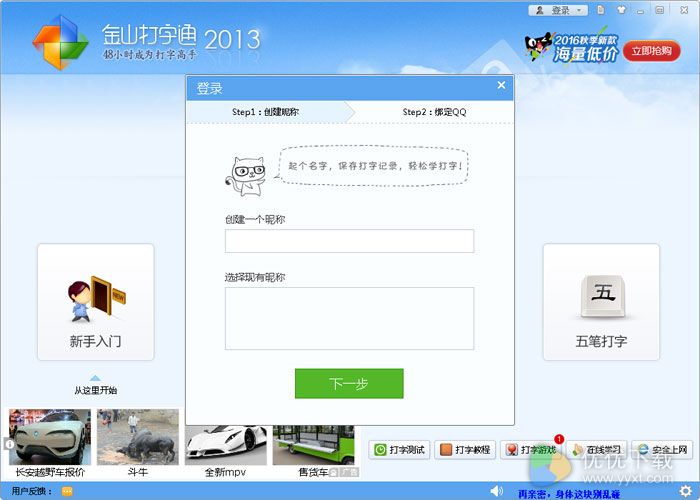Toggle the speaker sound icon
This screenshot has width=700, height=500.
tap(496, 491)
